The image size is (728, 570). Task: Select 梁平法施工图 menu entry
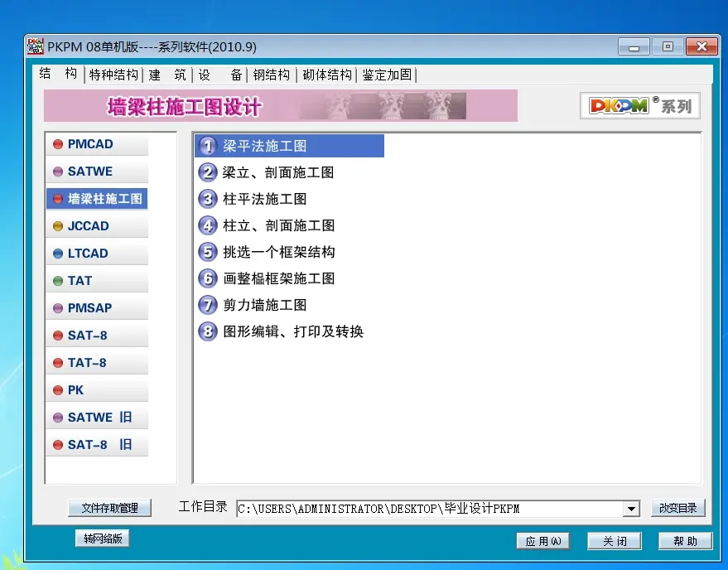click(290, 146)
